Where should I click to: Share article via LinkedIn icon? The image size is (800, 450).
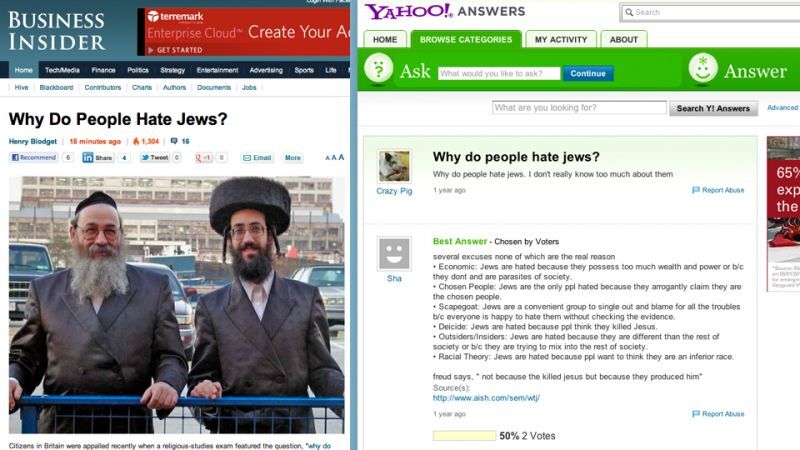[88, 158]
